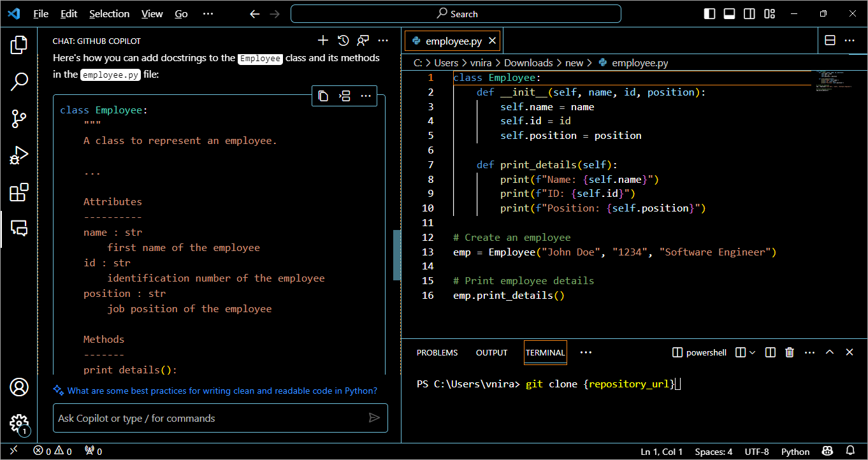The image size is (868, 460).
Task: Toggle the secondary side bar layout button
Action: pos(749,14)
